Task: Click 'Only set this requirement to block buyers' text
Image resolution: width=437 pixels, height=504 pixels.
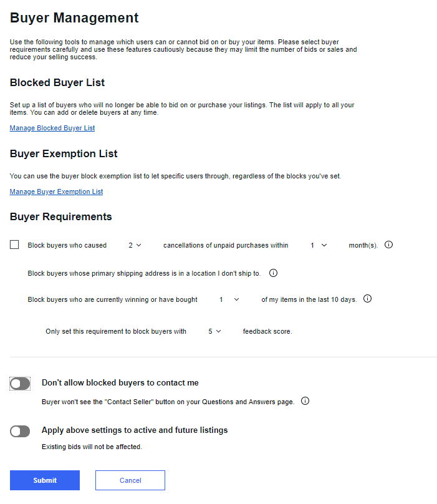Action: click(116, 331)
